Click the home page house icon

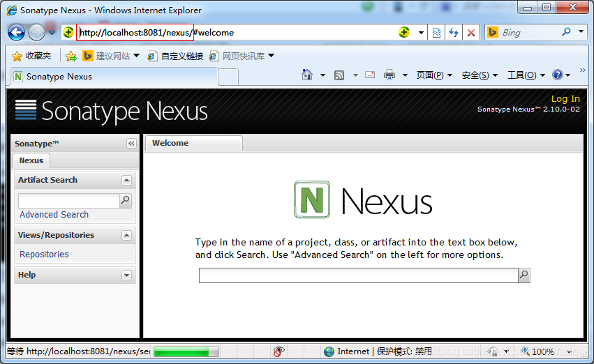click(x=307, y=75)
